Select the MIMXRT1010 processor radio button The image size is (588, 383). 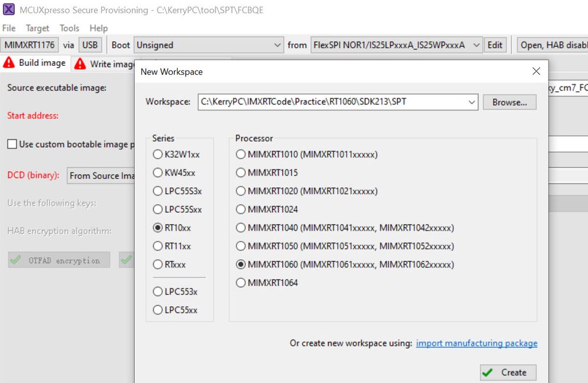coord(240,155)
